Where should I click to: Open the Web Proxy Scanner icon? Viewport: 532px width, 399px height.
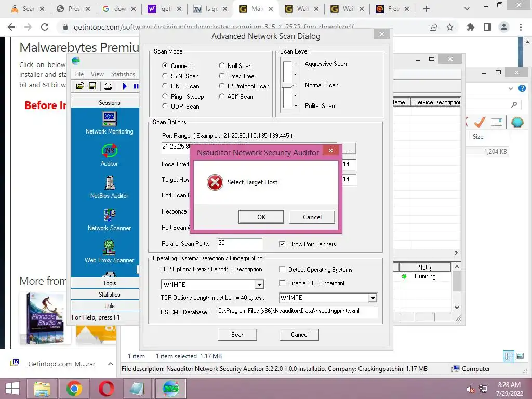pyautogui.click(x=109, y=252)
